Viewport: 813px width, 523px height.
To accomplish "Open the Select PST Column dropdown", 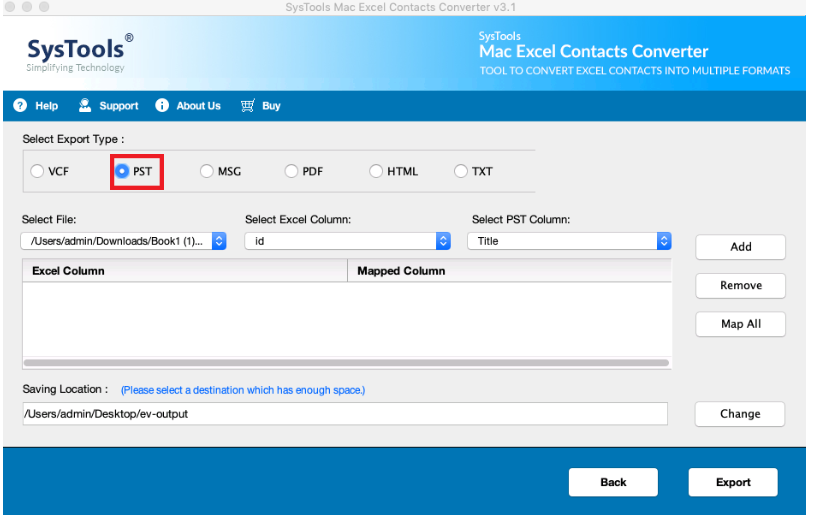I will (x=569, y=241).
